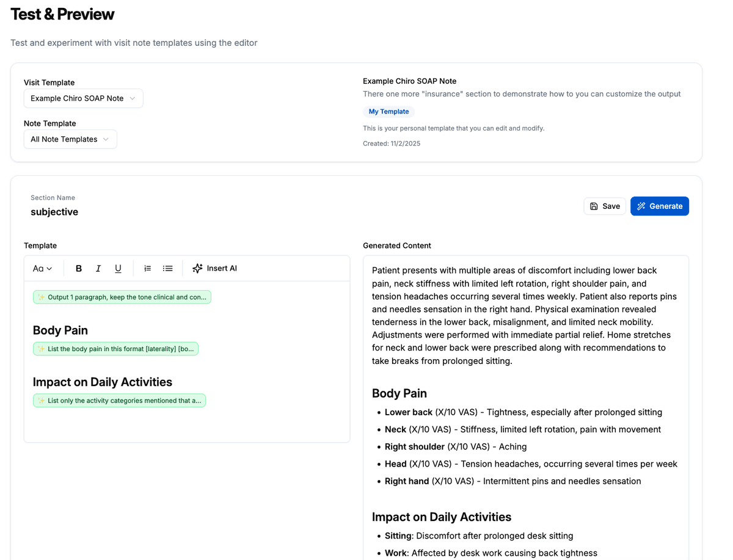
Task: Click the save disk icon beside Save
Action: coord(593,206)
